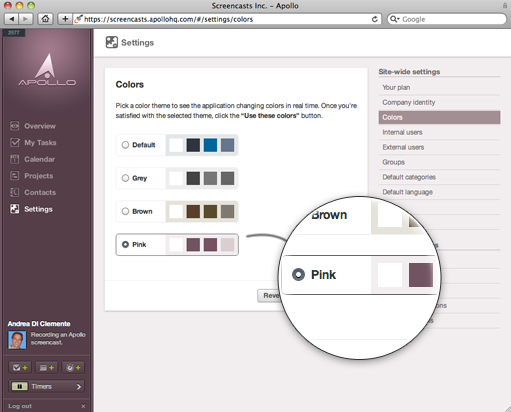
Task: Click the browser Back arrow button
Action: [12, 19]
